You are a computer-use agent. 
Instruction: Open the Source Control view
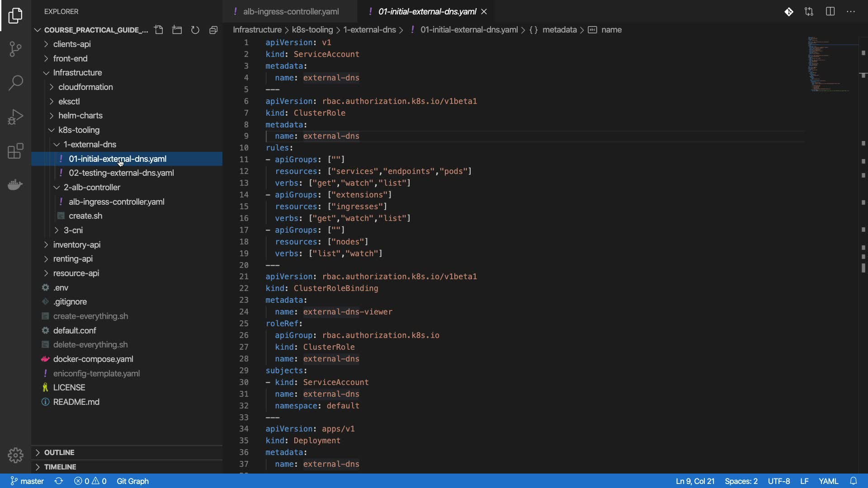coord(15,49)
